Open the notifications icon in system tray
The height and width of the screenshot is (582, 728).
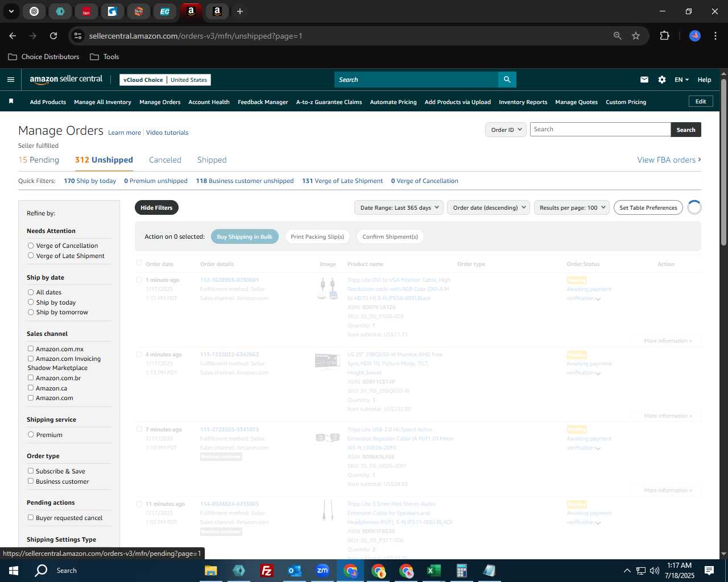point(709,571)
